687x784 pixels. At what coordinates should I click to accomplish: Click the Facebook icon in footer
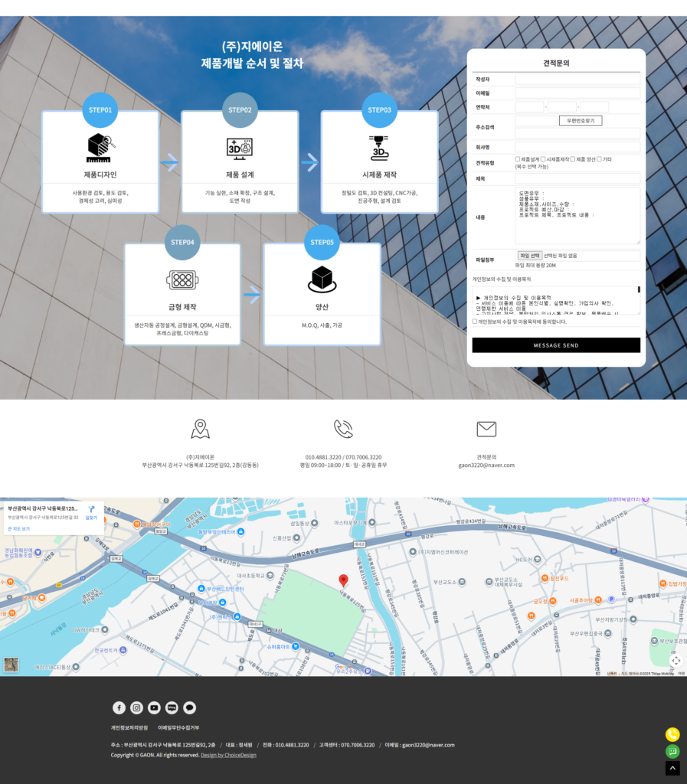coord(119,707)
